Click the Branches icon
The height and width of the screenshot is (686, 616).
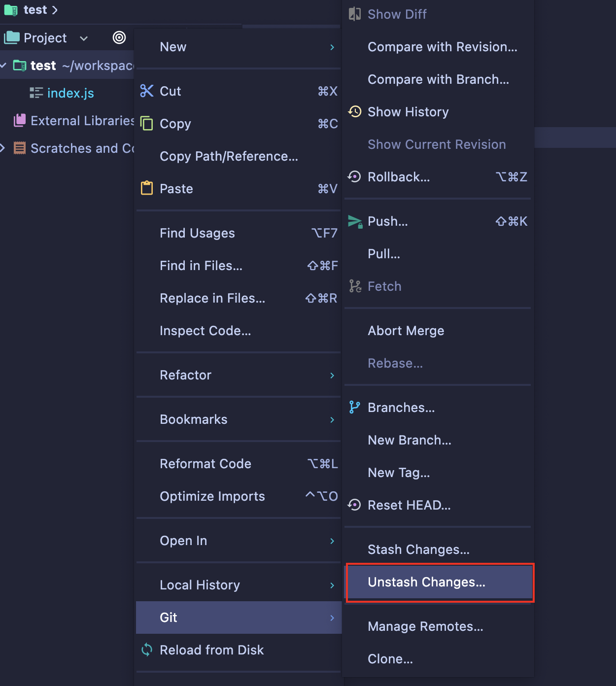(354, 407)
